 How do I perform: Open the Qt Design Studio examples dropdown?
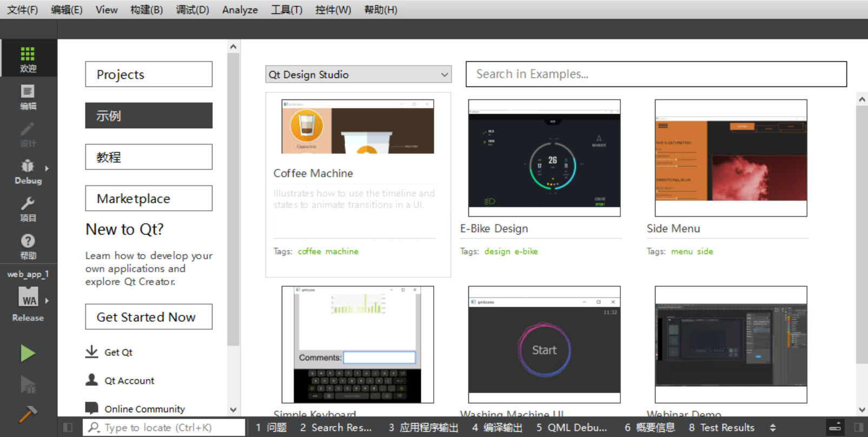point(358,74)
